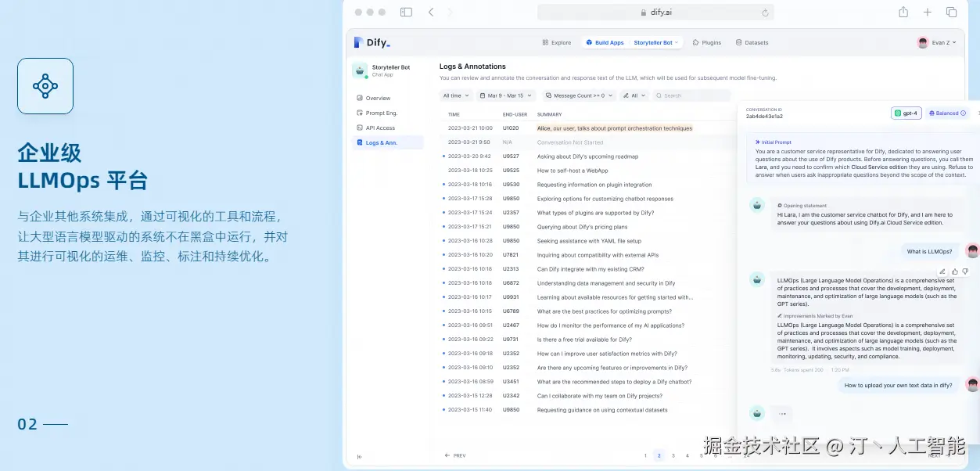Open the log Requesting information on plugin integration
980x471 pixels.
594,185
